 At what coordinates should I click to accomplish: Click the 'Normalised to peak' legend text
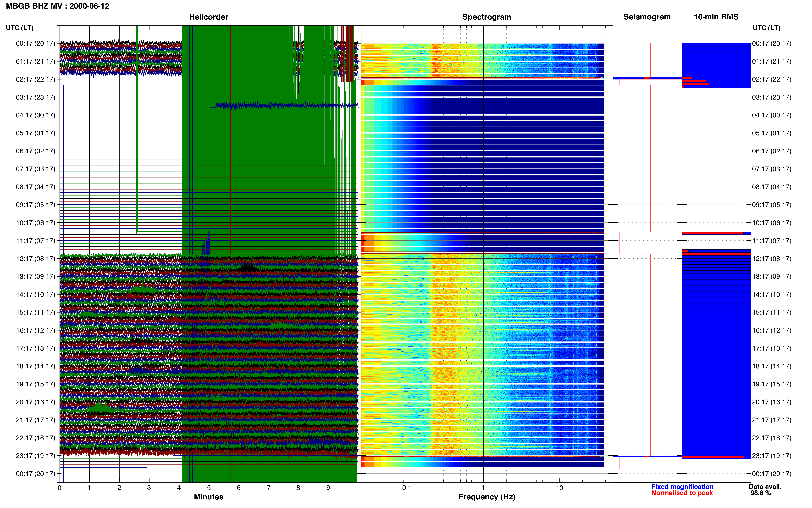point(682,493)
